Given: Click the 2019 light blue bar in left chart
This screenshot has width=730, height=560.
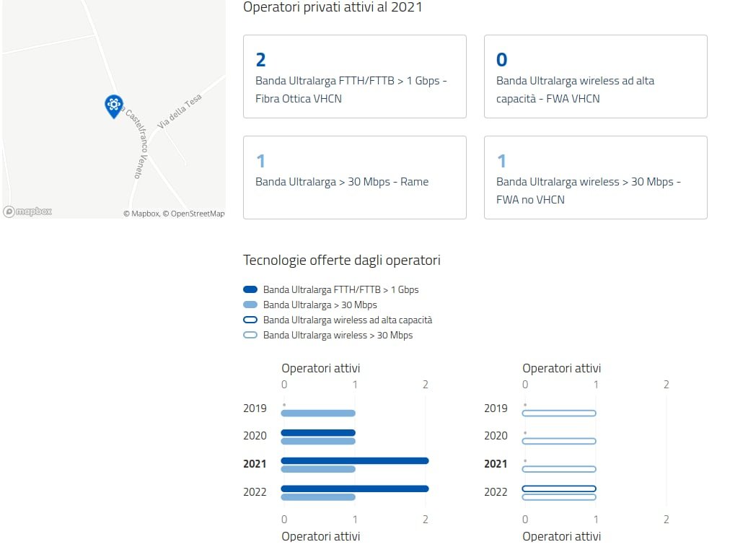Looking at the screenshot, I should pos(318,414).
